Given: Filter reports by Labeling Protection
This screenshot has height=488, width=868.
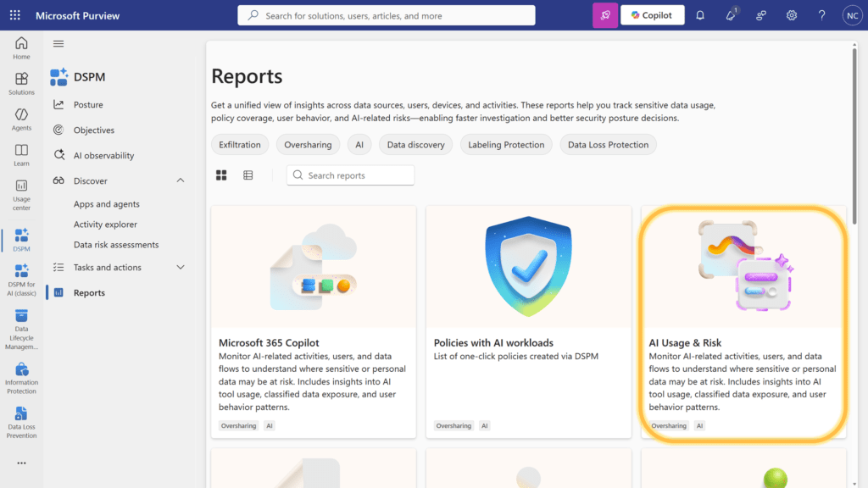Looking at the screenshot, I should [x=506, y=144].
